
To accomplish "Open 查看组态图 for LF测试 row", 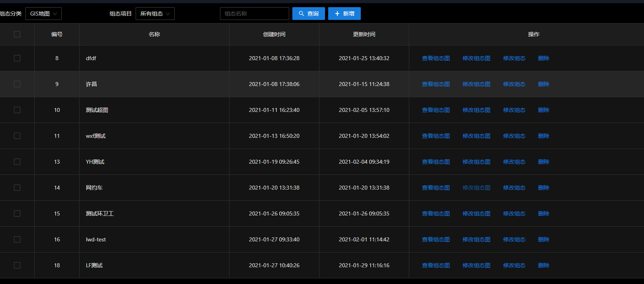I will (436, 265).
